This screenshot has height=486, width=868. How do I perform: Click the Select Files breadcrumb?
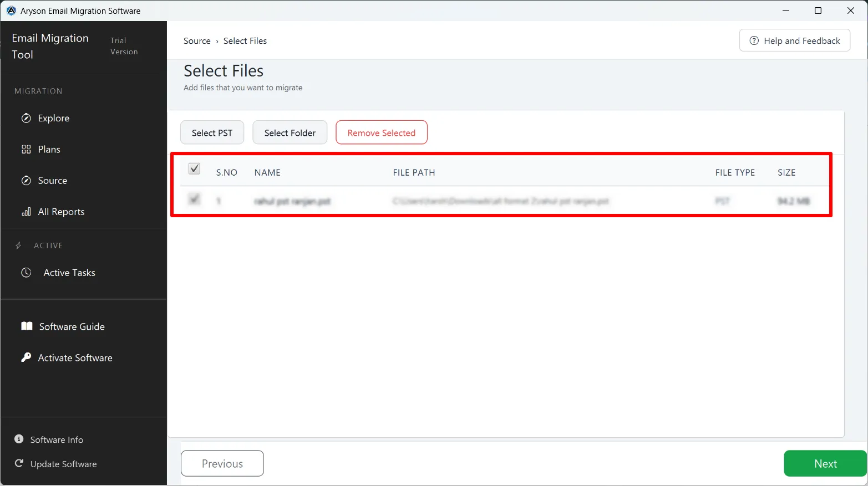coord(245,41)
